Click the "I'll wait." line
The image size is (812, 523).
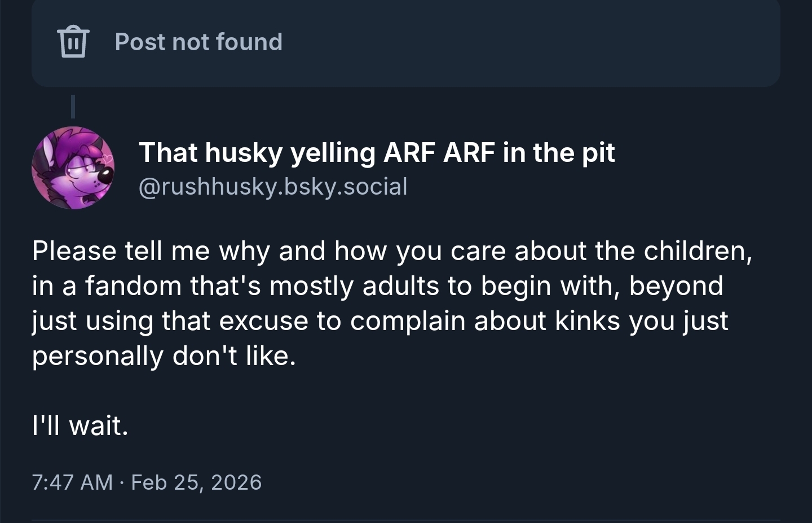point(80,425)
